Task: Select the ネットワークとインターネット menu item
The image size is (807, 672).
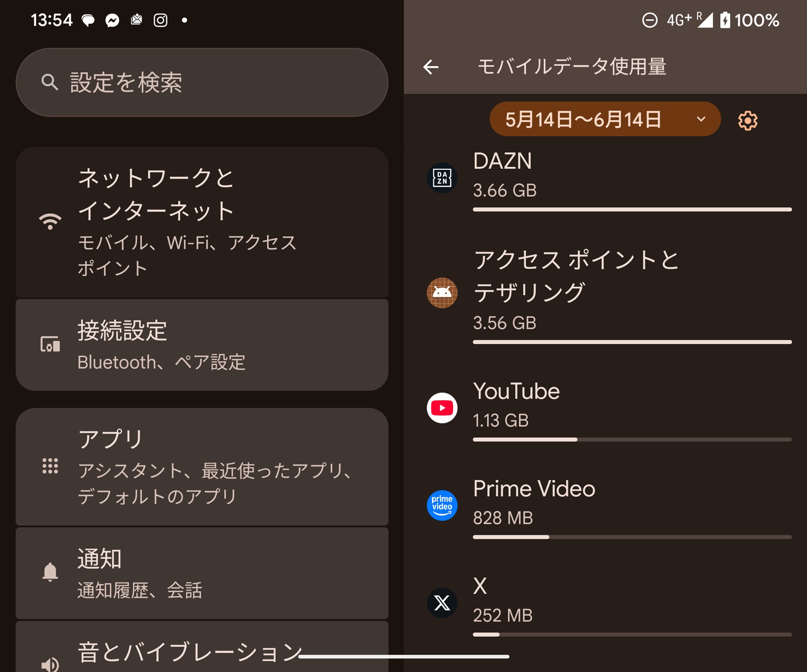Action: pos(202,221)
